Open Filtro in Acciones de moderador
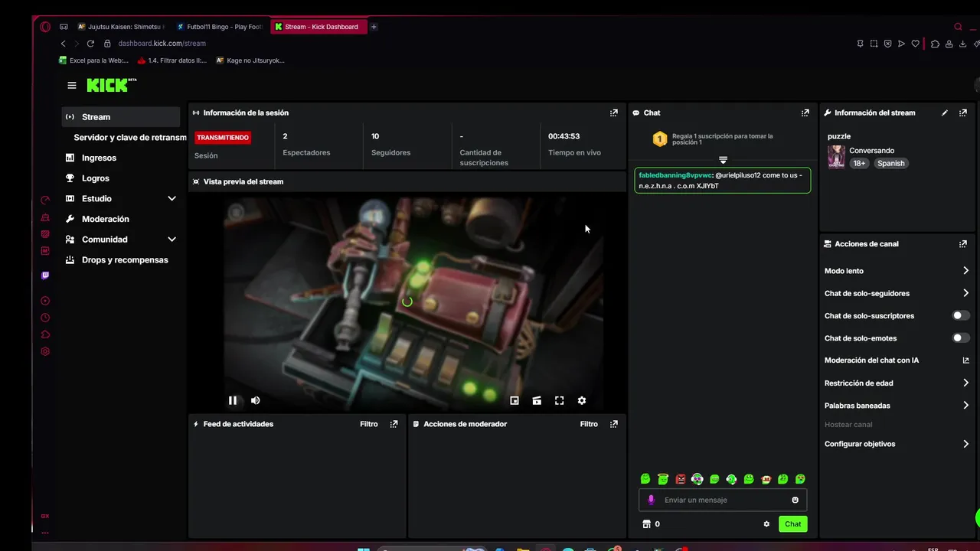The width and height of the screenshot is (980, 551). (x=589, y=424)
